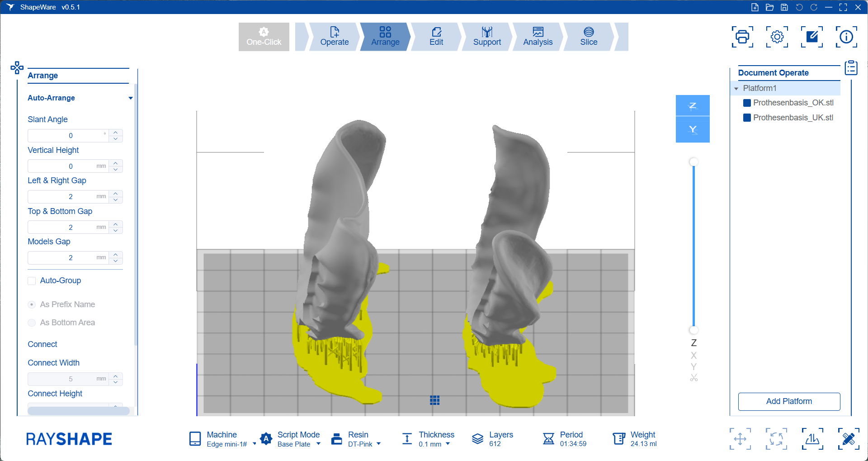This screenshot has width=868, height=461.
Task: Click the pen tool icon bottom-right corner
Action: coord(849,439)
